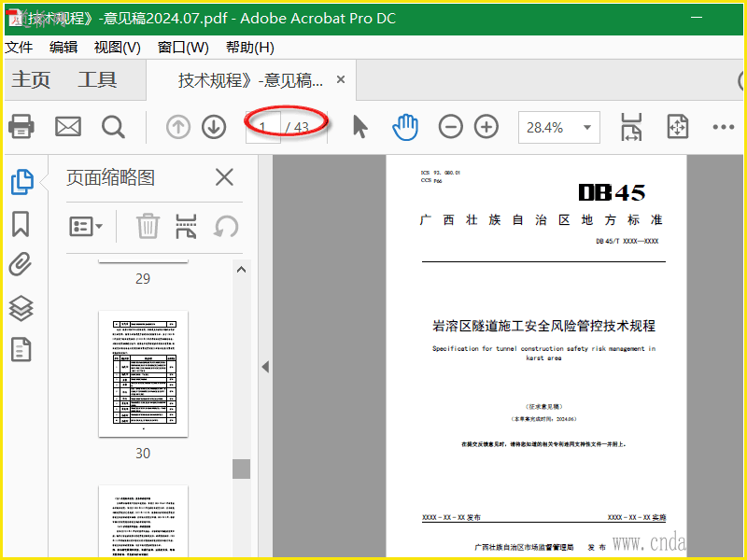Image resolution: width=747 pixels, height=560 pixels.
Task: Click page label 29
Action: click(143, 278)
